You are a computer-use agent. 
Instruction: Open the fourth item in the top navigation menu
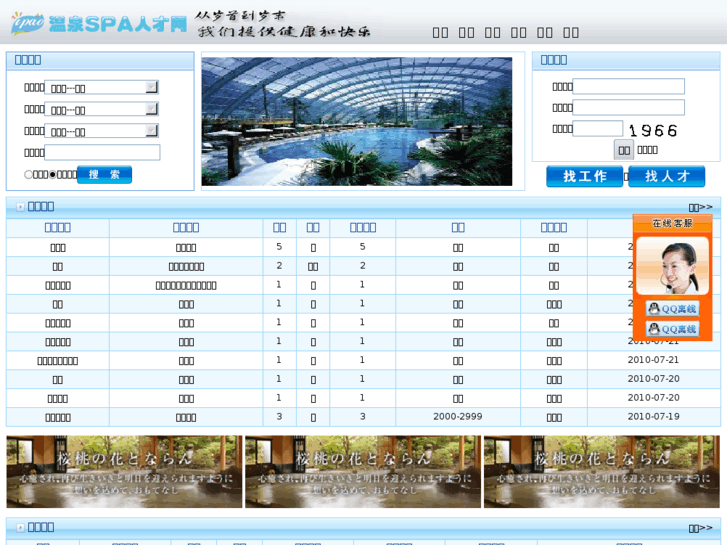pos(518,32)
